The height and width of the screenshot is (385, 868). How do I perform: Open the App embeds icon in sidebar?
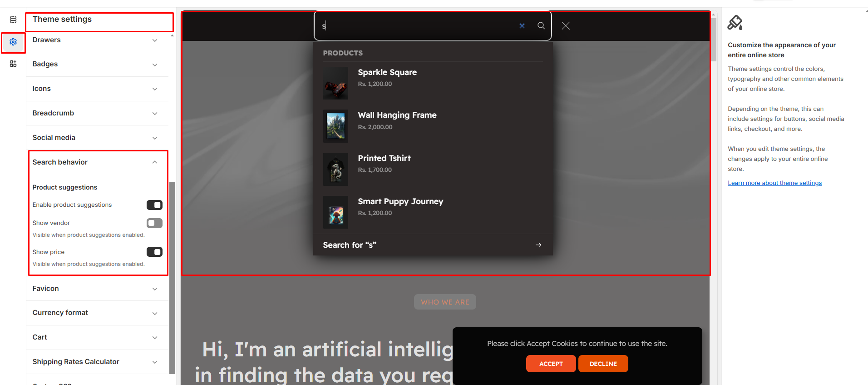tap(13, 64)
